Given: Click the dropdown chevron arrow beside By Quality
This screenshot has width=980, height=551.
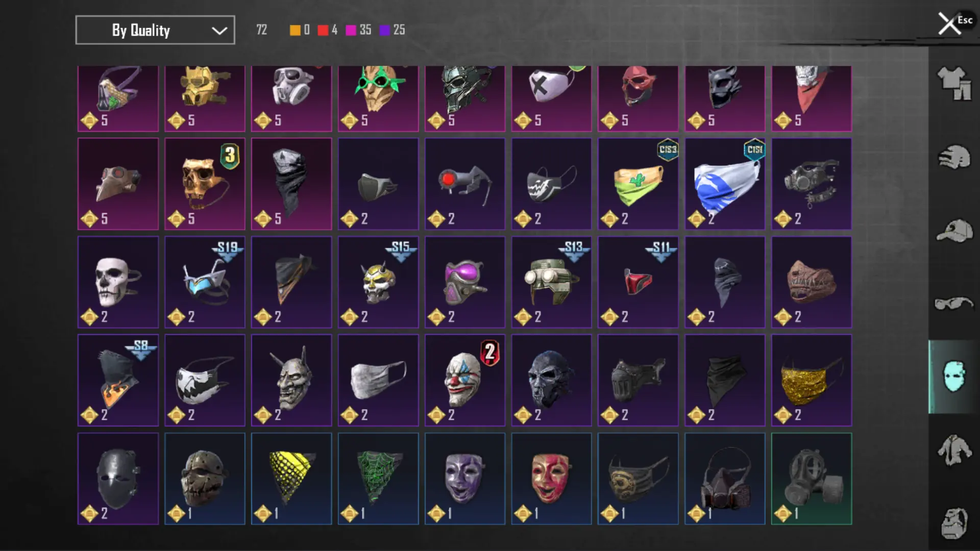Looking at the screenshot, I should tap(219, 31).
